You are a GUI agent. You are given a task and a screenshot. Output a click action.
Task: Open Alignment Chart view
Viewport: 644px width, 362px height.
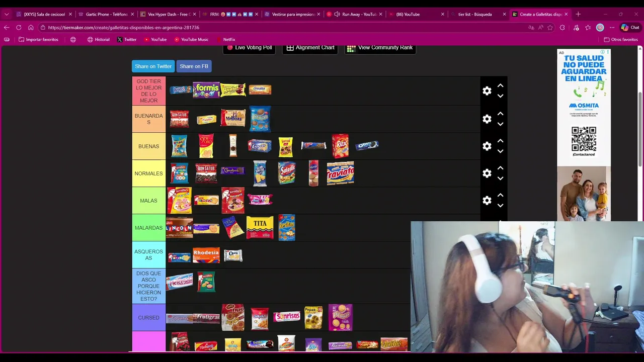310,48
